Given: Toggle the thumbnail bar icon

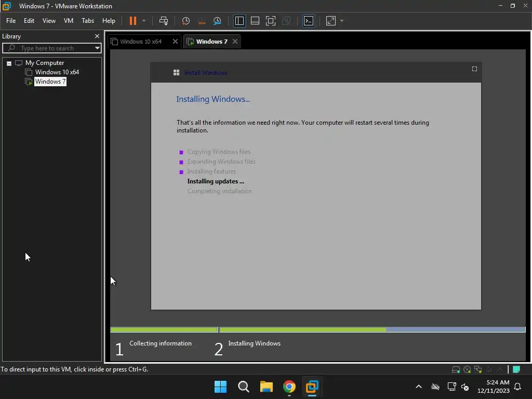Looking at the screenshot, I should [255, 21].
